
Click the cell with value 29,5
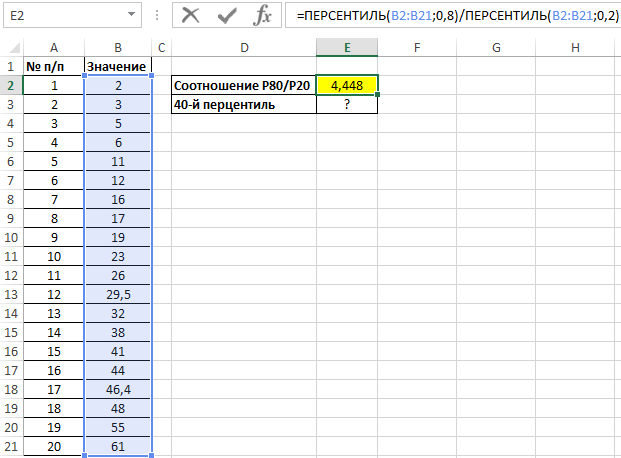click(x=118, y=294)
